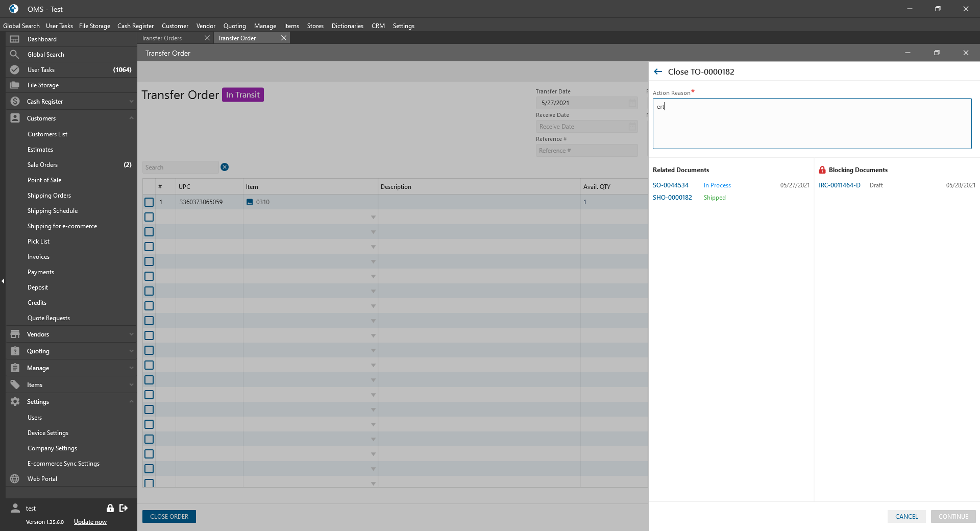Open Dashboard from the sidebar icon
This screenshot has width=980, height=531.
15,39
